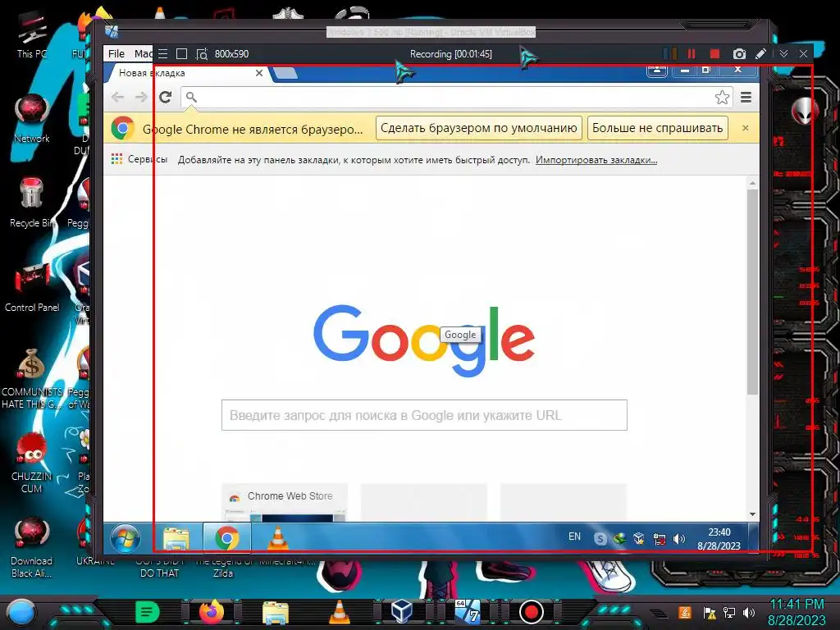
Task: Close the Новая вкладка tab
Action: (259, 73)
